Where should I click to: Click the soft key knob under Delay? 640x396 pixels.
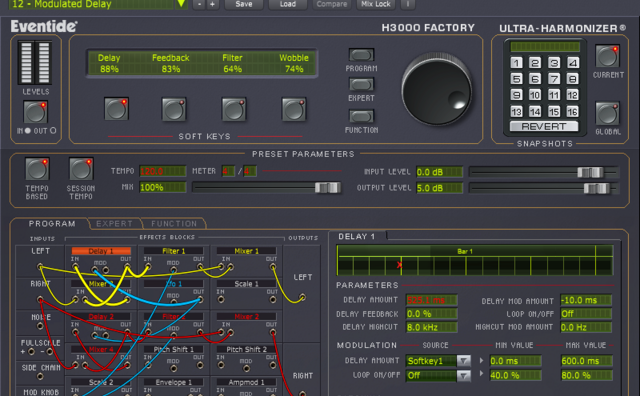click(116, 109)
